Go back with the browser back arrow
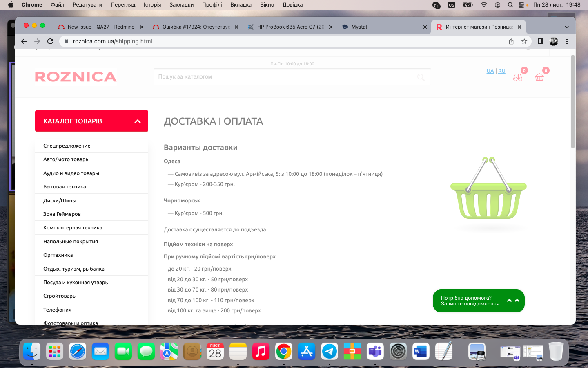Screen dimensions: 588x368 24,41
